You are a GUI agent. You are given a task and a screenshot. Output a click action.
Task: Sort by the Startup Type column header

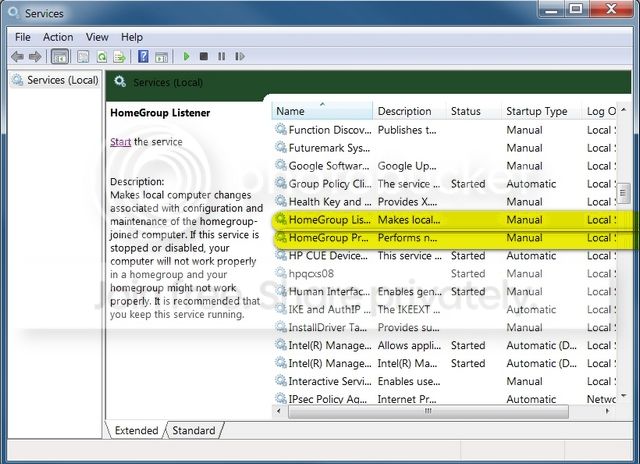[541, 111]
